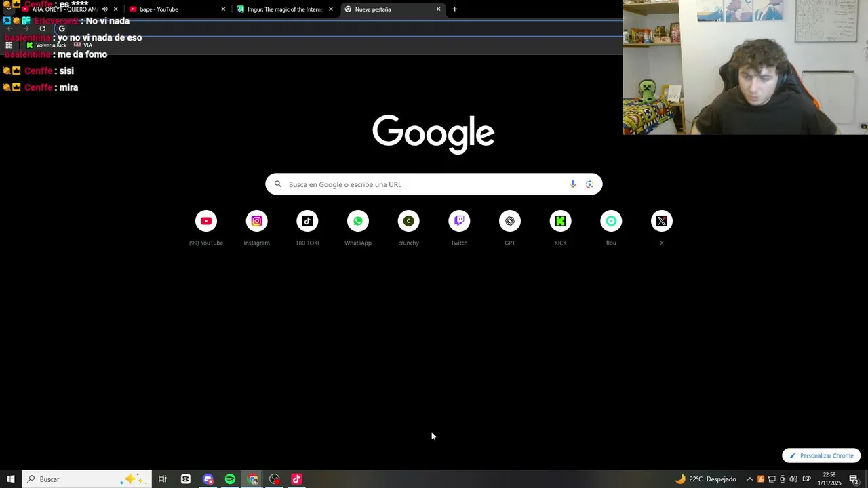
Task: Click the webcam overlay thumbnail
Action: point(745,67)
